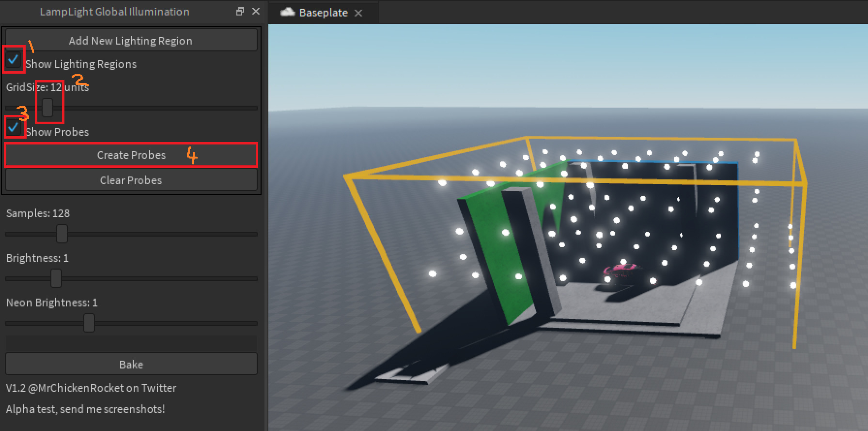Click the 'LampLight Global Illumination' panel title
This screenshot has width=868, height=431.
[114, 12]
